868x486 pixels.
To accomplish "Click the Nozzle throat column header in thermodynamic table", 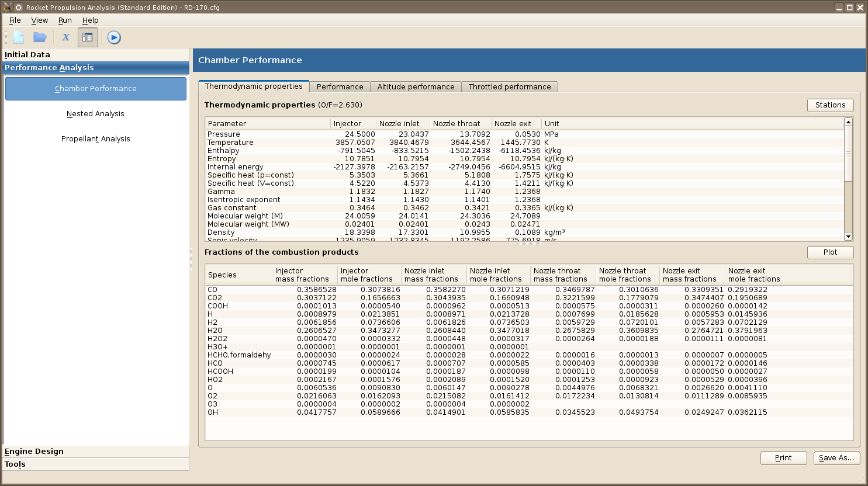I will (x=461, y=123).
